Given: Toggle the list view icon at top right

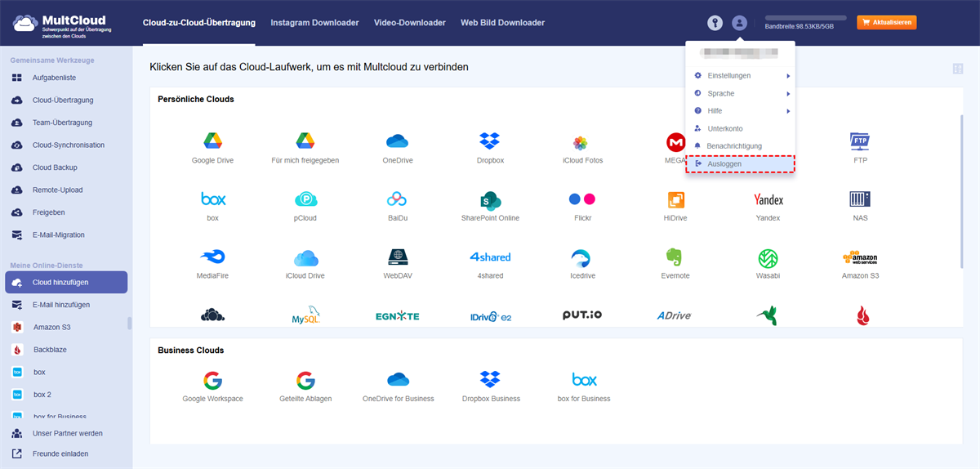Looking at the screenshot, I should point(958,69).
